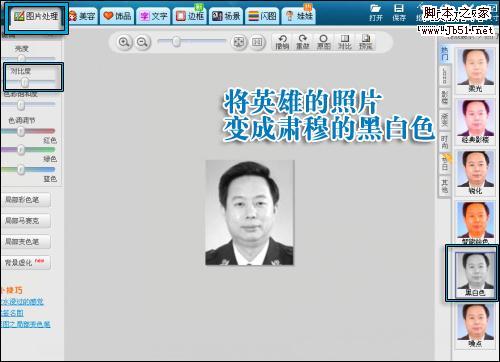Click the 原图 original image icon

[323, 42]
